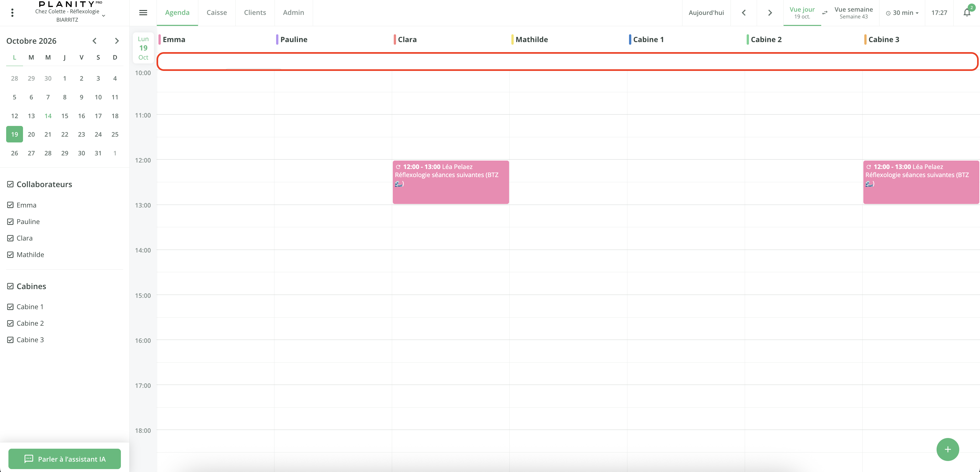Image resolution: width=980 pixels, height=472 pixels.
Task: Show next month in mini calendar
Action: (x=117, y=41)
